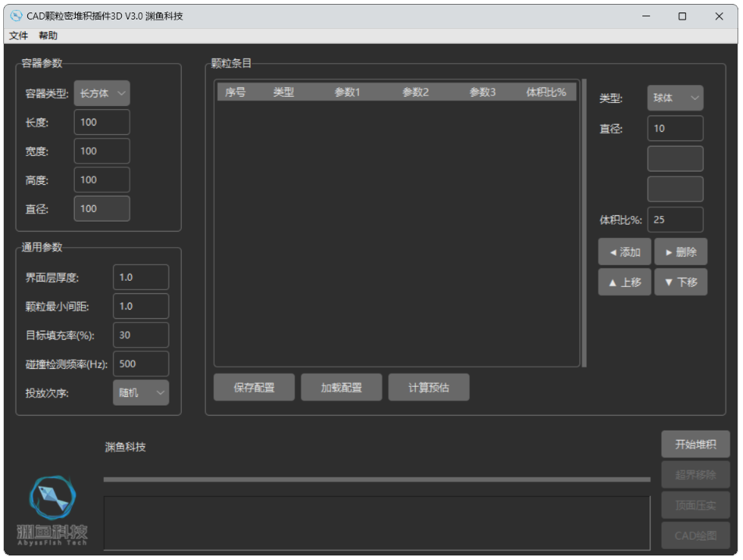This screenshot has height=560, width=743.
Task: Click the 碰撞检测频率(Hz) input field
Action: click(x=140, y=363)
